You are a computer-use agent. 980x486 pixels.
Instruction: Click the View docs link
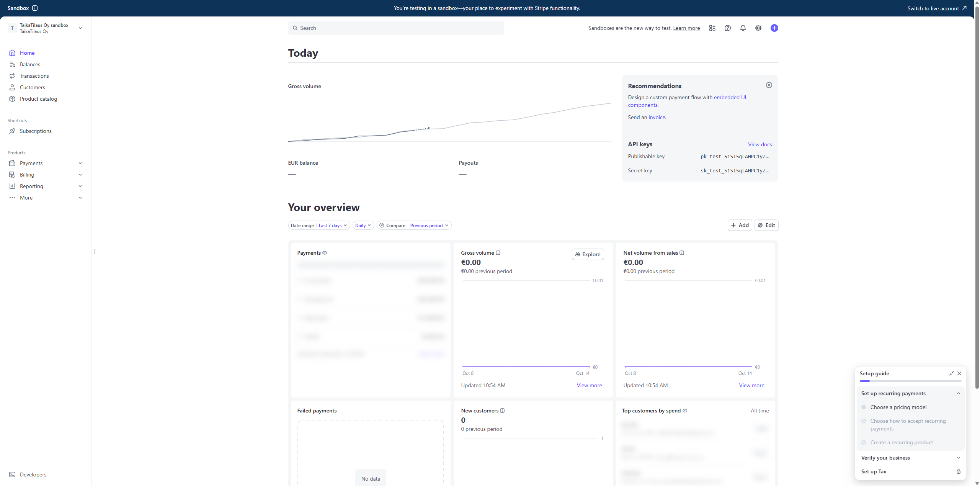[x=759, y=144]
